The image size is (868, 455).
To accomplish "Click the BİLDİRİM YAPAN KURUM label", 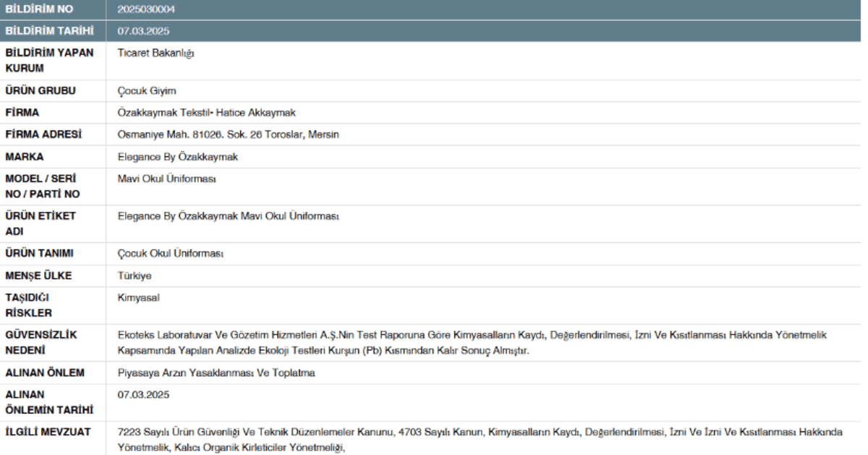I will point(49,61).
